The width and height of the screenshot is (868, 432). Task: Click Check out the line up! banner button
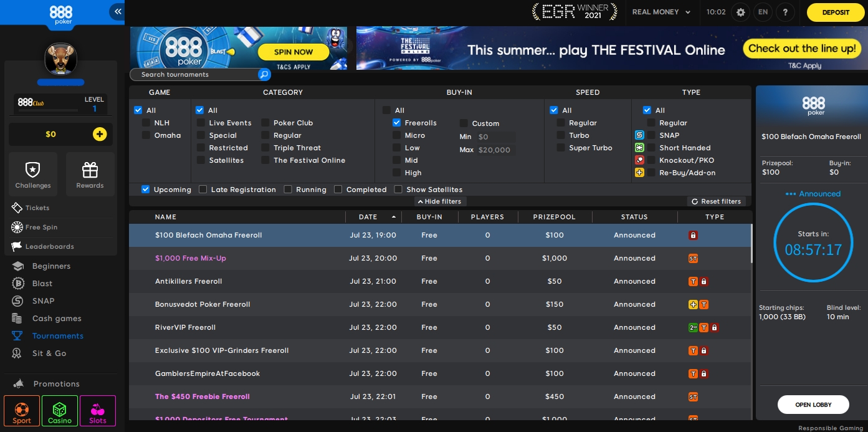802,49
